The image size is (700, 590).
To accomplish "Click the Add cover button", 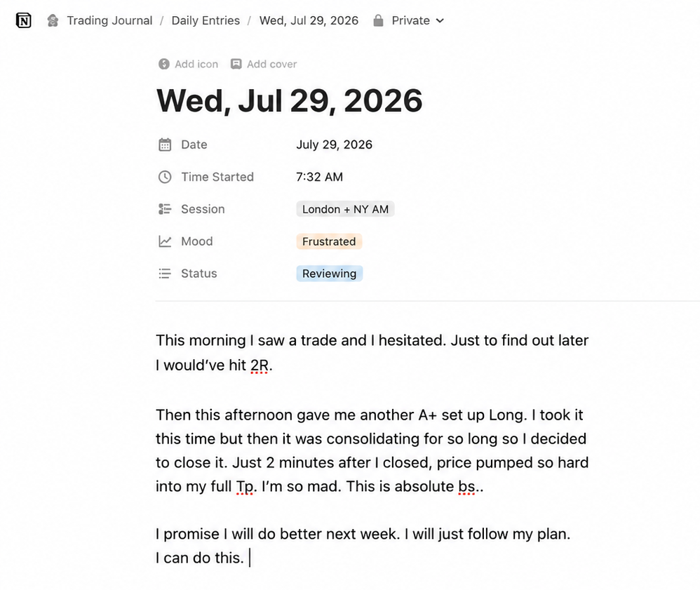I will tap(264, 64).
